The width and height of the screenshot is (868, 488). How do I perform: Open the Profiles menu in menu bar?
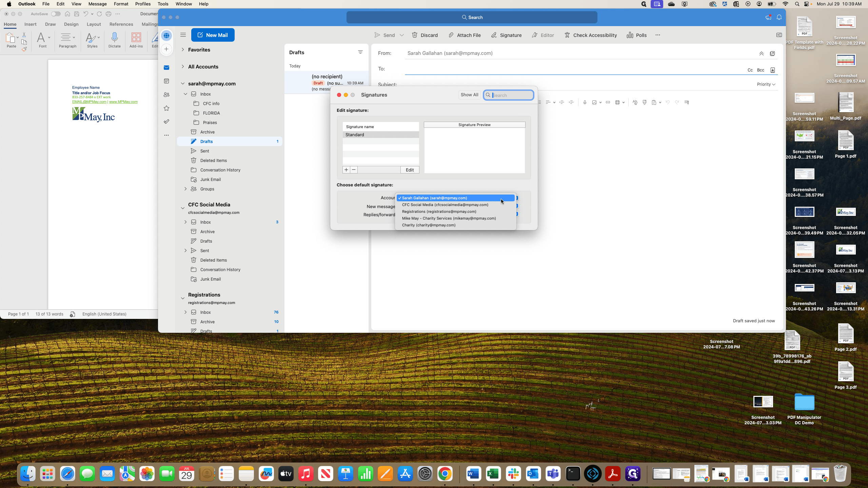[x=143, y=4]
